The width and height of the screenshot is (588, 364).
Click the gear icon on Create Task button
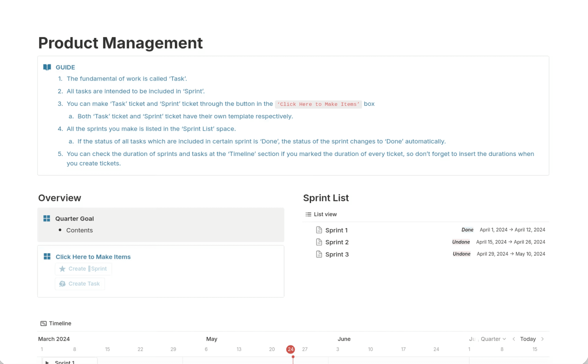[62, 283]
